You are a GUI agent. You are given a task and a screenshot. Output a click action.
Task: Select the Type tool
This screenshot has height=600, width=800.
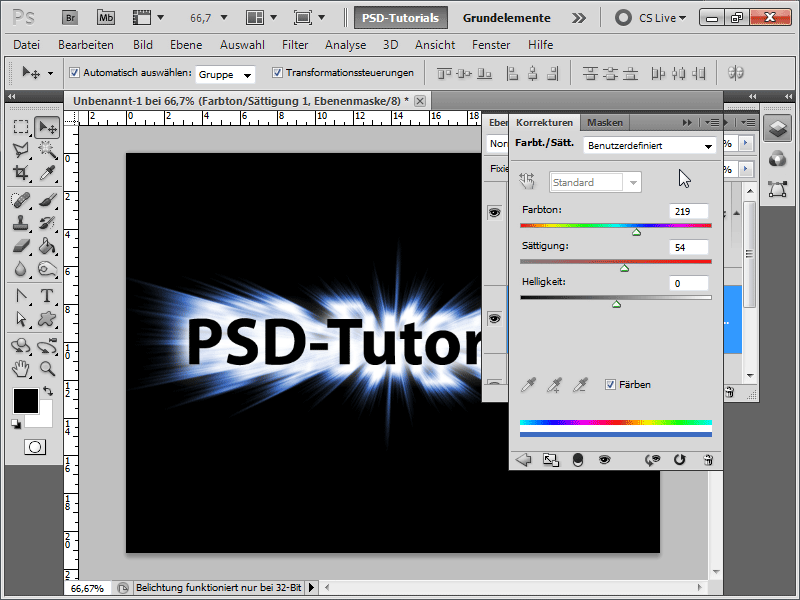point(47,296)
